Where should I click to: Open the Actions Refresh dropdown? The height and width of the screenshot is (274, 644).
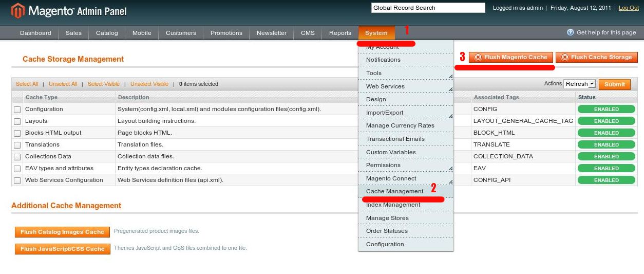(x=579, y=84)
